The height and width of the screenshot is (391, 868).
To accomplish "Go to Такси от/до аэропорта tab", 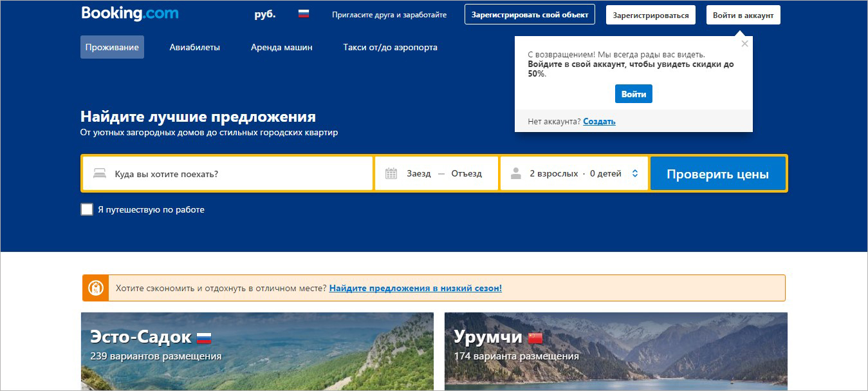I will click(x=391, y=47).
